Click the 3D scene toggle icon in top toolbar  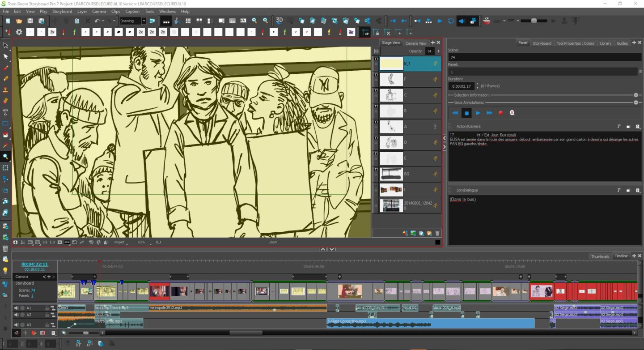(279, 21)
